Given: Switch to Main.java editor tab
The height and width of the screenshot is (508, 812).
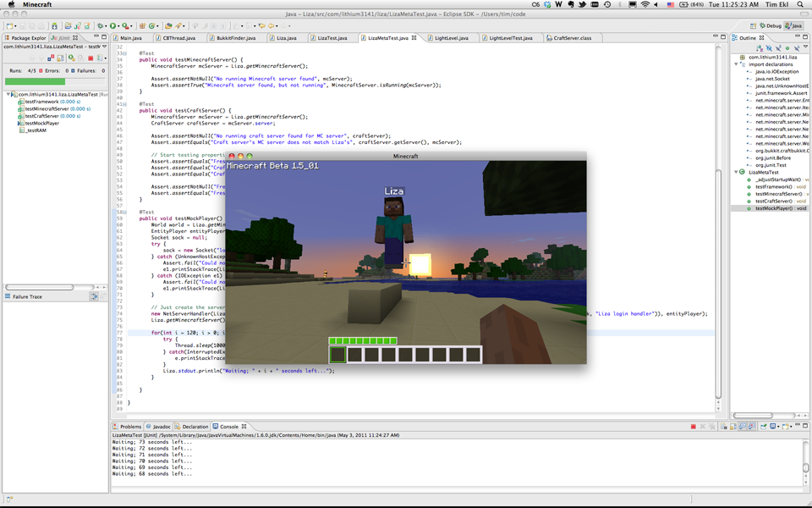Looking at the screenshot, I should pos(130,38).
